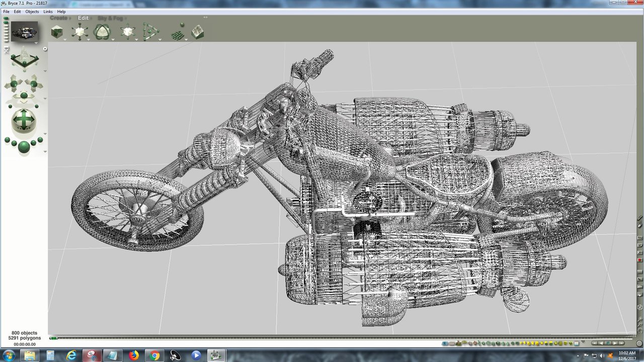Open Nano Preview options triangle
This screenshot has width=644, height=362.
point(36,43)
